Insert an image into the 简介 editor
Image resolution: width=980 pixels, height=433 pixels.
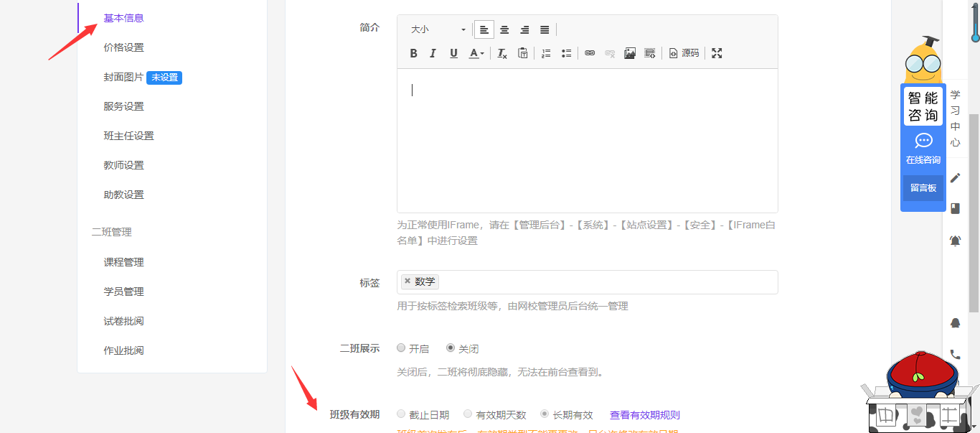click(x=630, y=53)
